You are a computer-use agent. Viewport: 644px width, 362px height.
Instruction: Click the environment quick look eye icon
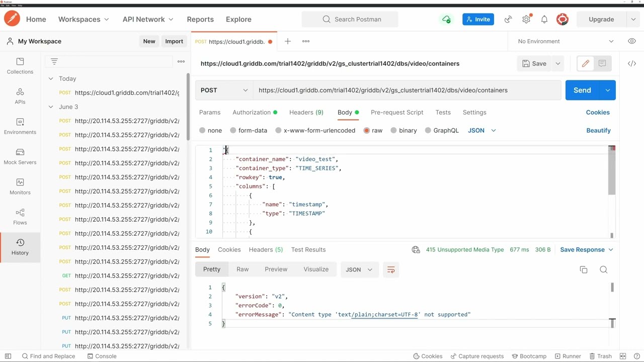632,41
